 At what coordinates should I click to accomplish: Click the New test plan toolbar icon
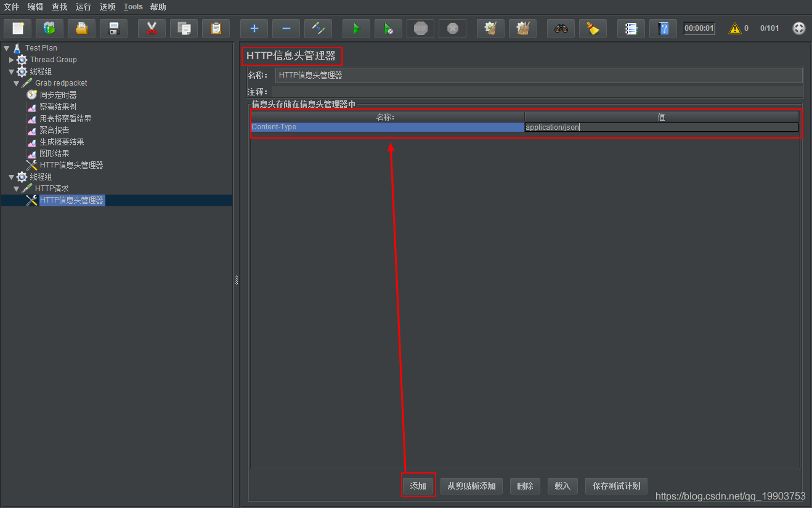(x=18, y=28)
